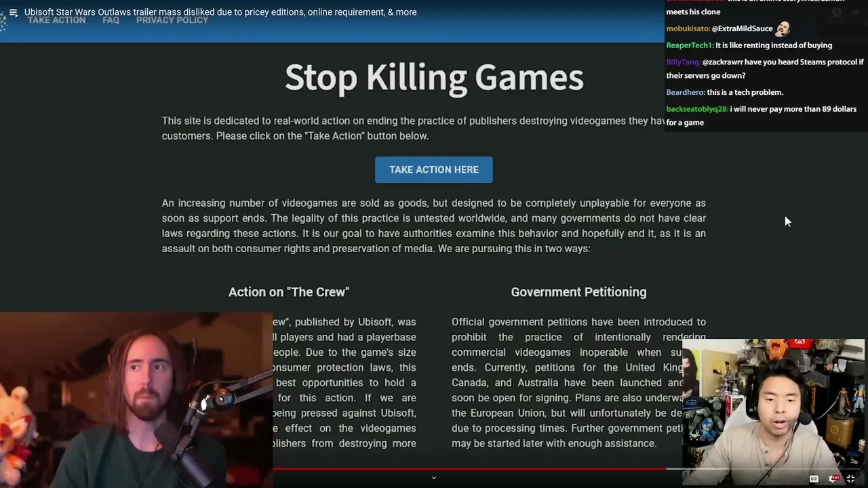The height and width of the screenshot is (488, 868).
Task: Click the "renting instead of buying" chat message
Action: (x=774, y=45)
